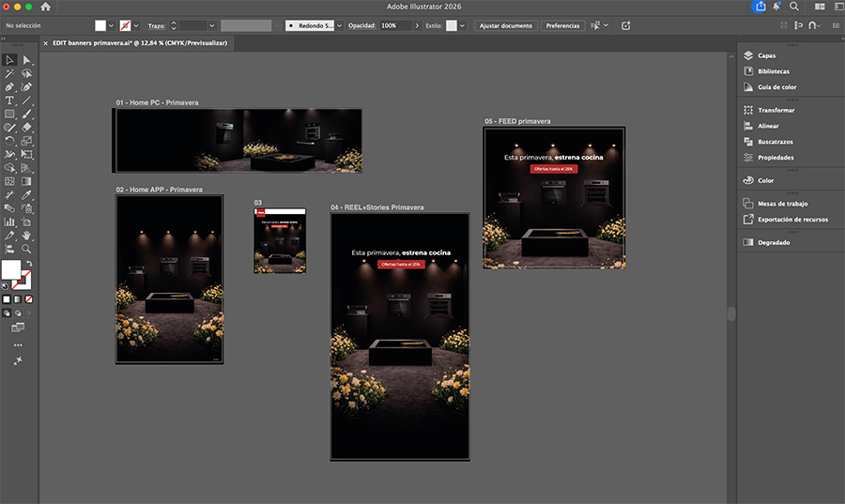Select the Rectangle tool

(9, 114)
